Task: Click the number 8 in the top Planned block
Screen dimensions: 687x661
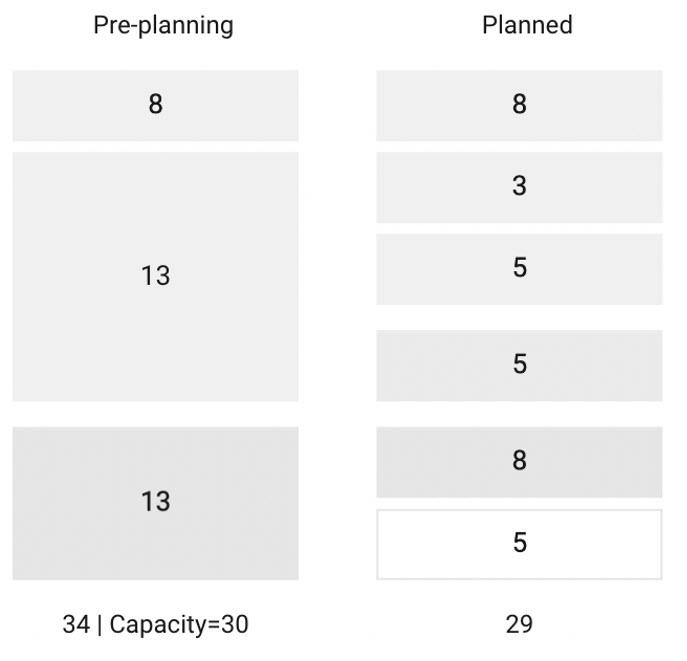Action: [x=520, y=104]
